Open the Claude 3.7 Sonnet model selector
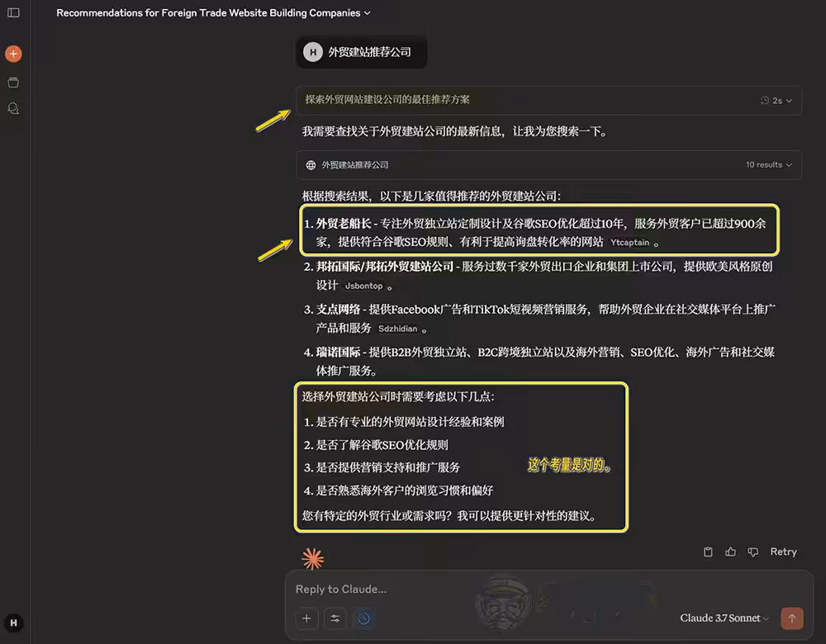This screenshot has width=826, height=644. click(724, 618)
